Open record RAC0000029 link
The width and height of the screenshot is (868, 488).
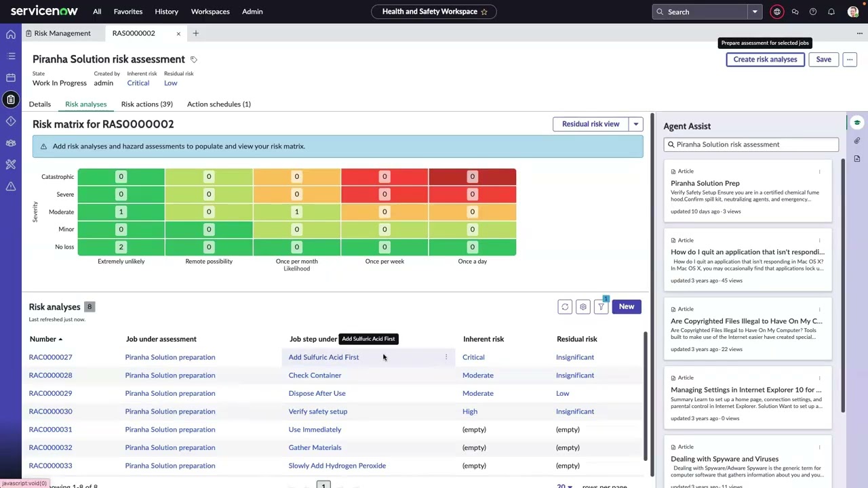pyautogui.click(x=50, y=393)
